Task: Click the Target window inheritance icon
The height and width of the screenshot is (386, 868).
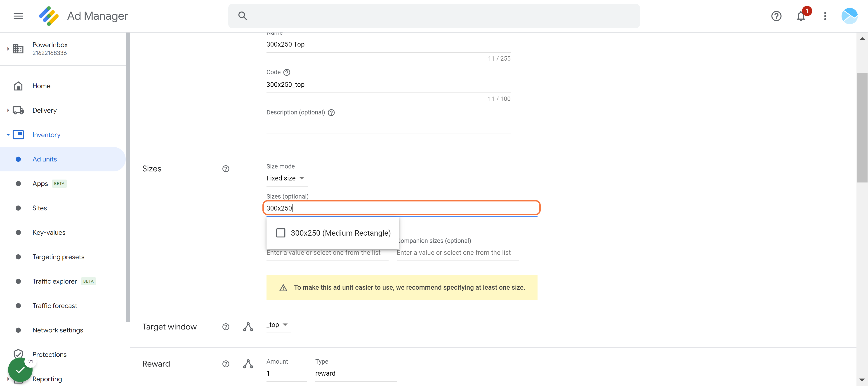Action: (248, 327)
